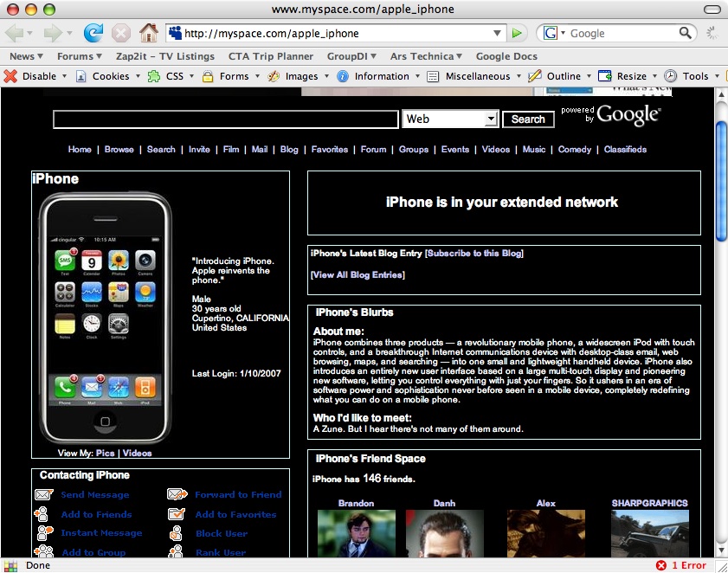The image size is (728, 573).
Task: Open SHARPGRAPHICS friend photo thumbnail
Action: [x=650, y=533]
